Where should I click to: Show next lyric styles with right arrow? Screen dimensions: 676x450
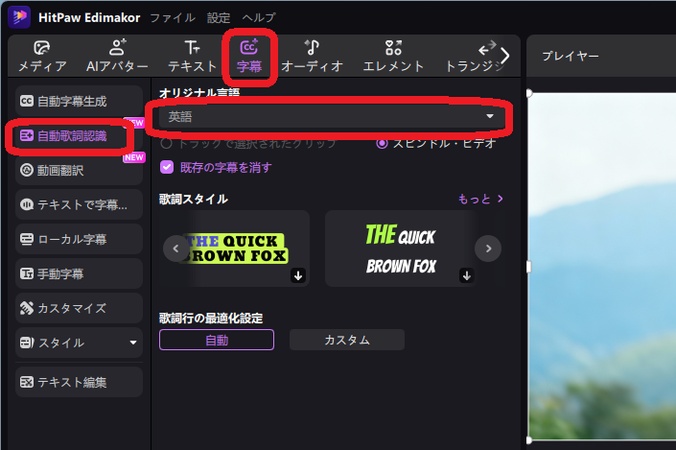pos(488,248)
